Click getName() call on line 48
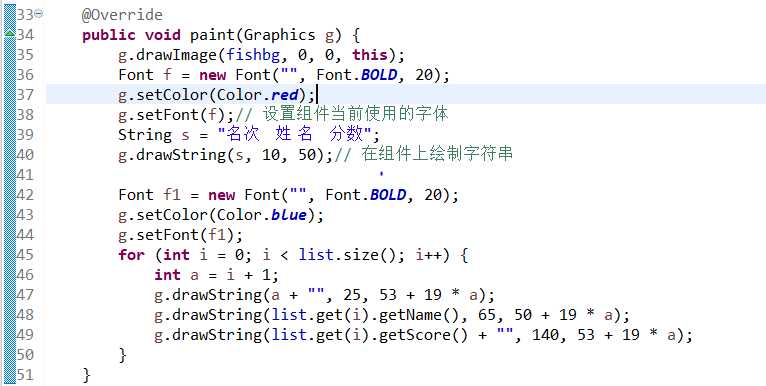The width and height of the screenshot is (766, 386). click(419, 315)
